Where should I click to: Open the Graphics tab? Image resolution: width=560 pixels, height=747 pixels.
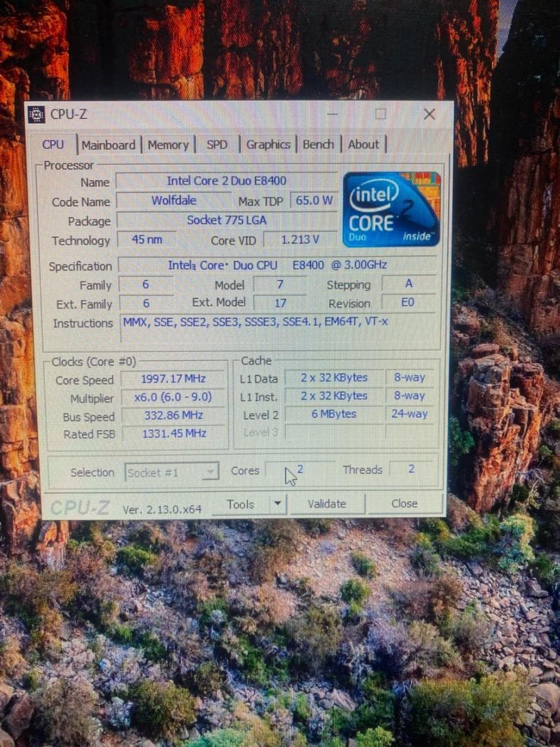[x=268, y=145]
